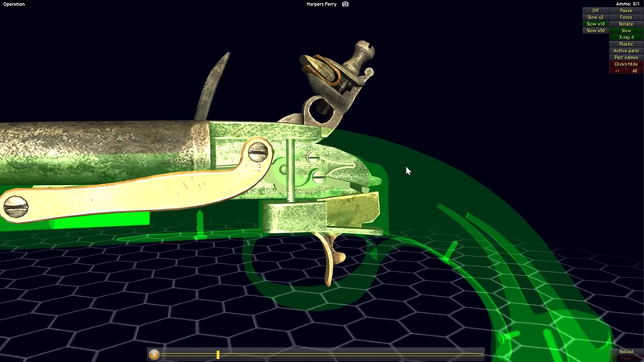Select Slow x10 speed

[596, 24]
